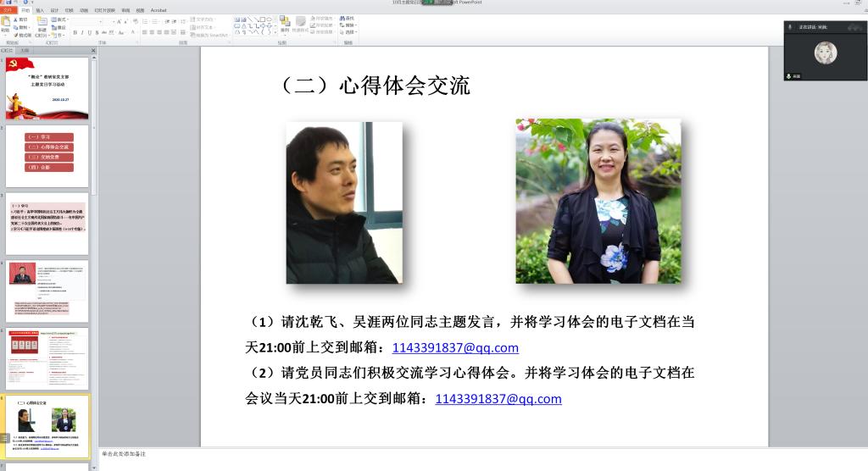This screenshot has height=471, width=868.
Task: Toggle Underline formatting
Action: 89,33
